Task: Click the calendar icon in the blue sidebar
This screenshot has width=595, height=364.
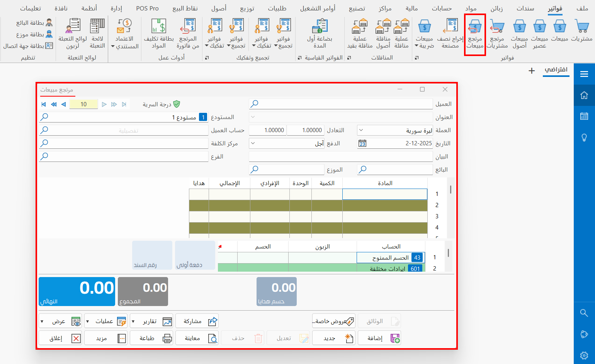Action: click(x=584, y=116)
